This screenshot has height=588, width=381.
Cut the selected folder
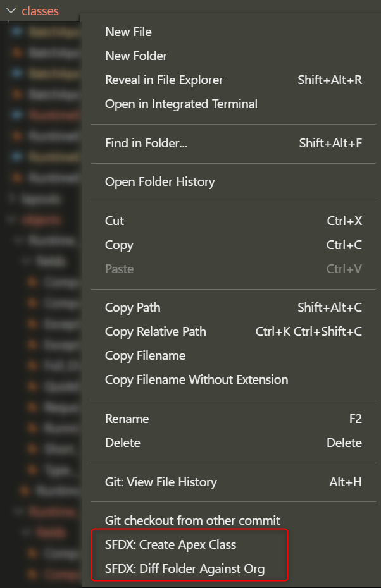[x=114, y=221]
